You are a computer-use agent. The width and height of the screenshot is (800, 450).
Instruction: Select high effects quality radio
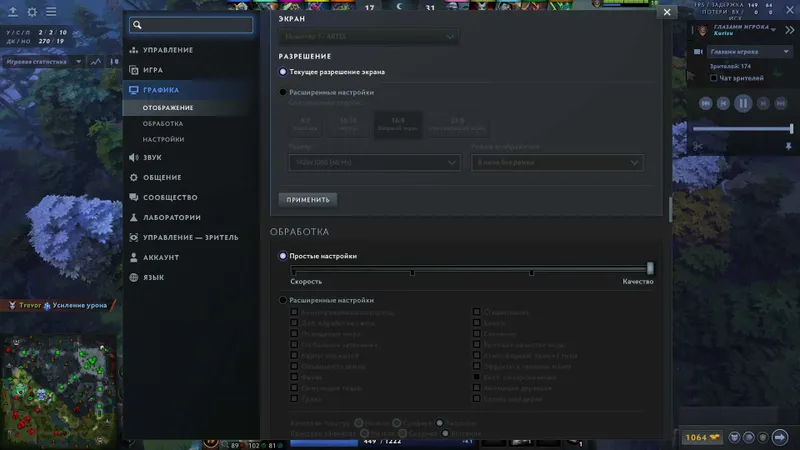point(445,433)
